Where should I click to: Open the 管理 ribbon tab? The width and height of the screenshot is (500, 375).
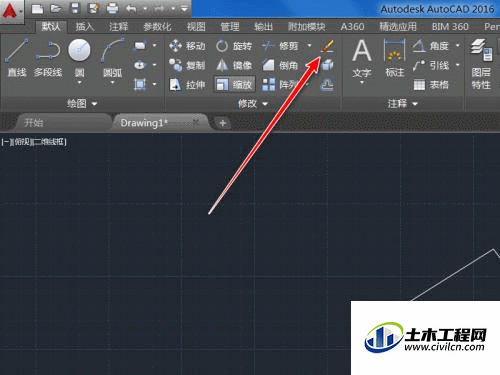pos(230,27)
